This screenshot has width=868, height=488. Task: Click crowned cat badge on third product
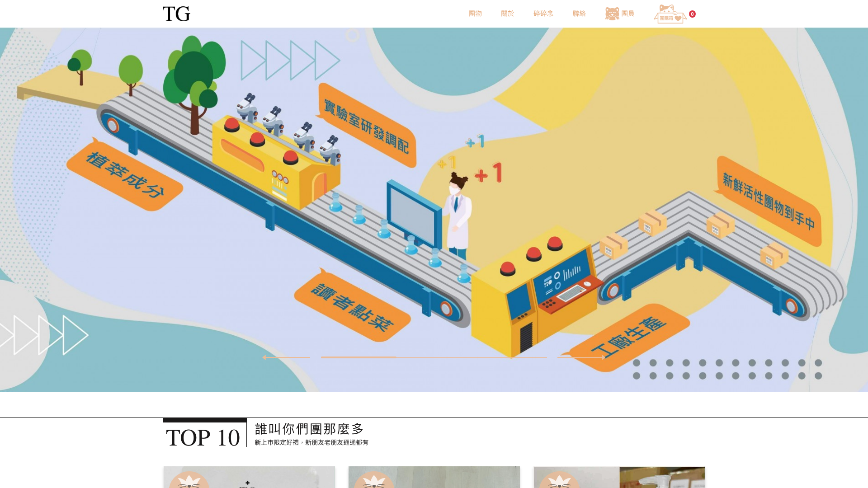pyautogui.click(x=559, y=481)
